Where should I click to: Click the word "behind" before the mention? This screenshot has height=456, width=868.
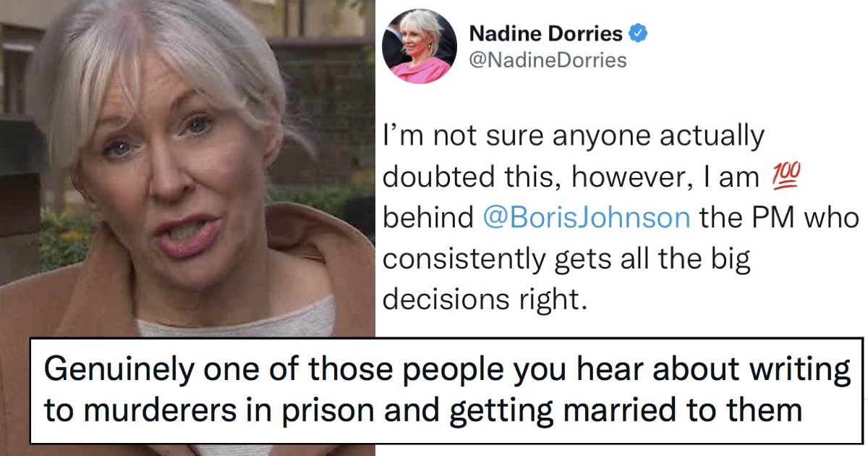coord(427,218)
